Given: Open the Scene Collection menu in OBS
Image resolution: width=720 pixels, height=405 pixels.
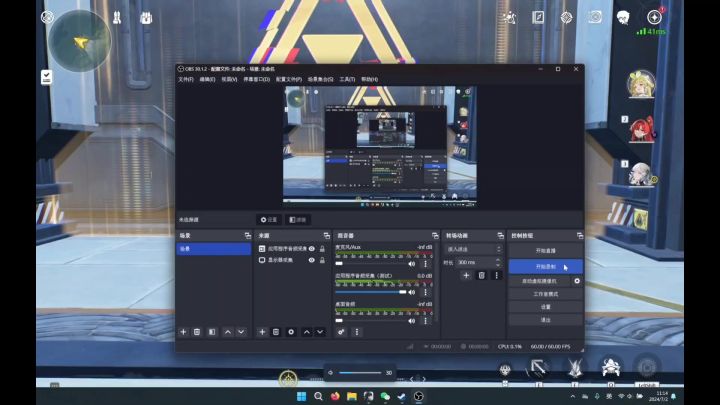Looking at the screenshot, I should [321, 79].
